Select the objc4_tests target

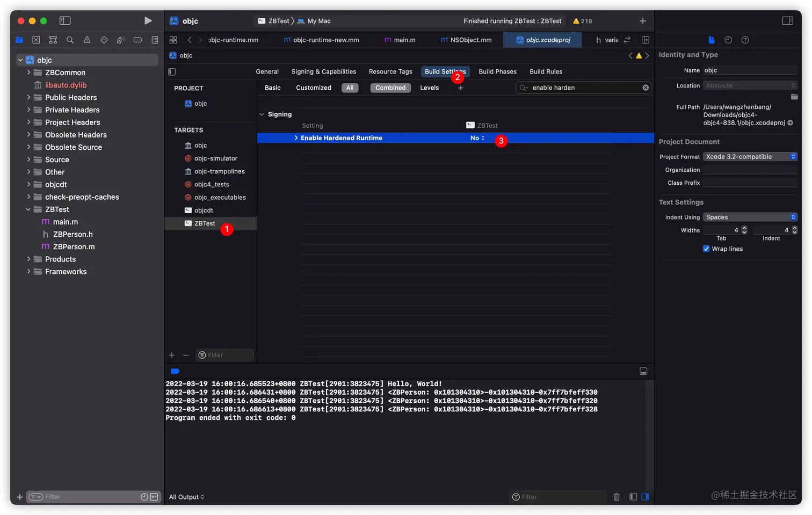(x=211, y=184)
